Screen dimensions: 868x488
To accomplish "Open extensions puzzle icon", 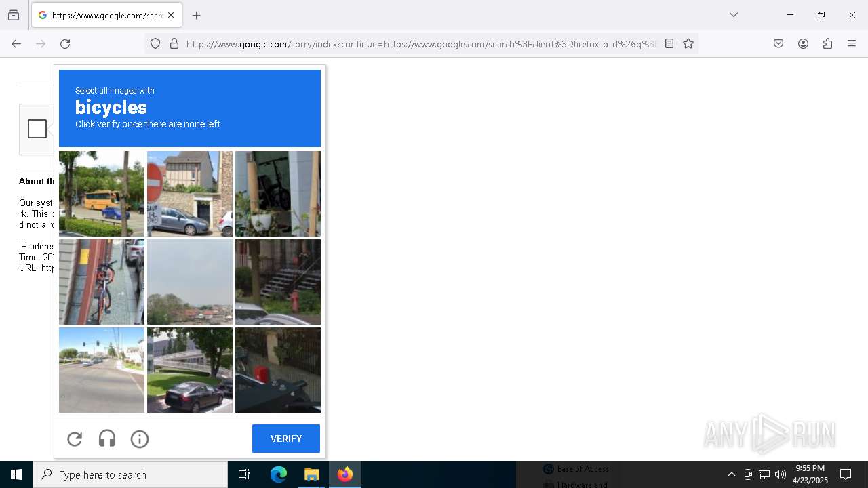I will (x=827, y=43).
